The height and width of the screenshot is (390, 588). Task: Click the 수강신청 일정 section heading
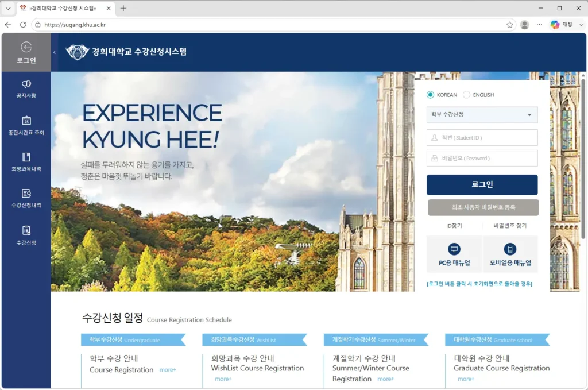113,318
